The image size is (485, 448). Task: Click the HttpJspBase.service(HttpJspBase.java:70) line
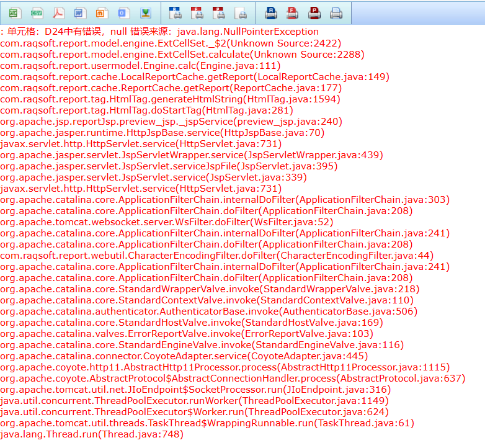(162, 132)
